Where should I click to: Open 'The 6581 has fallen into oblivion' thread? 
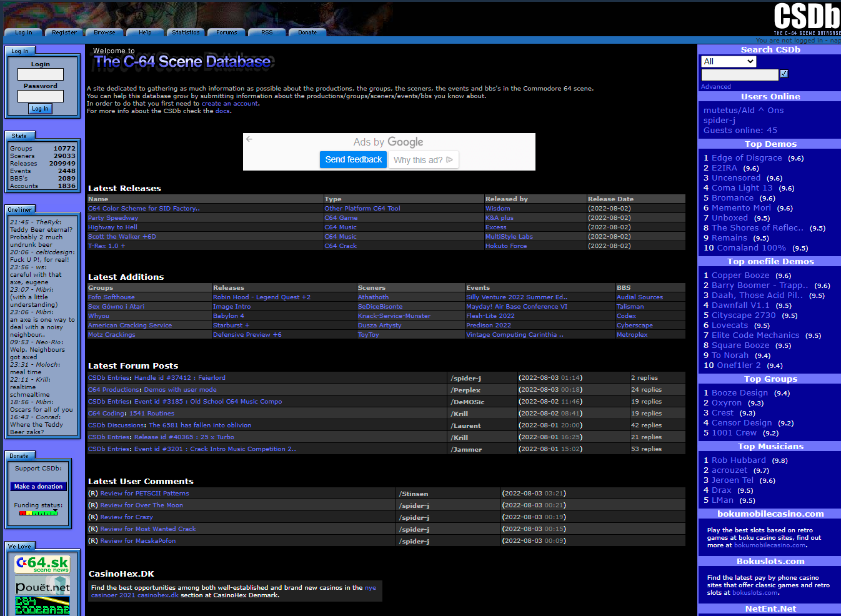coord(200,425)
